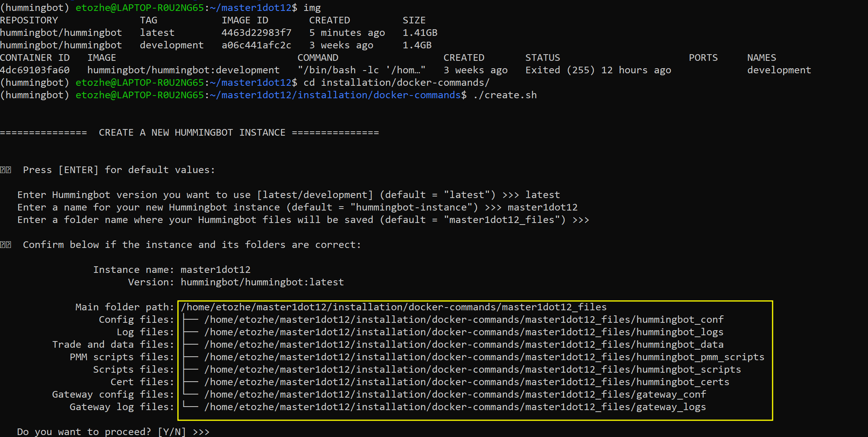Click the hummingbot_certs cert files path

pos(467,382)
